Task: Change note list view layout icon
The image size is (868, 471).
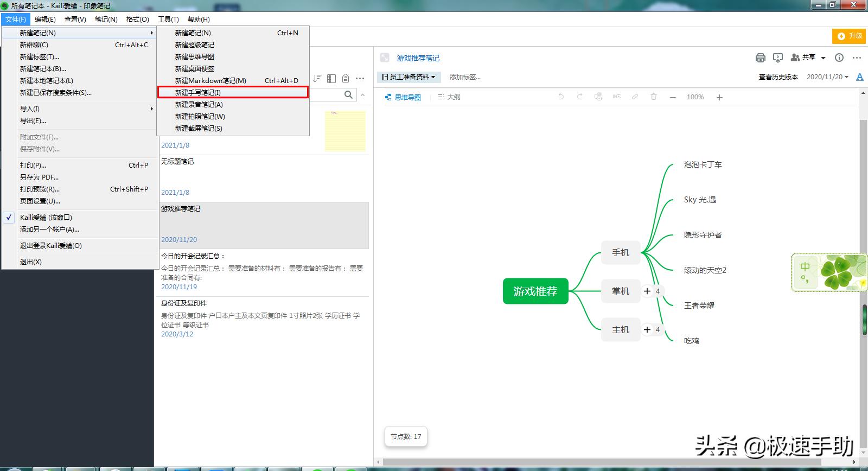Action: click(331, 78)
